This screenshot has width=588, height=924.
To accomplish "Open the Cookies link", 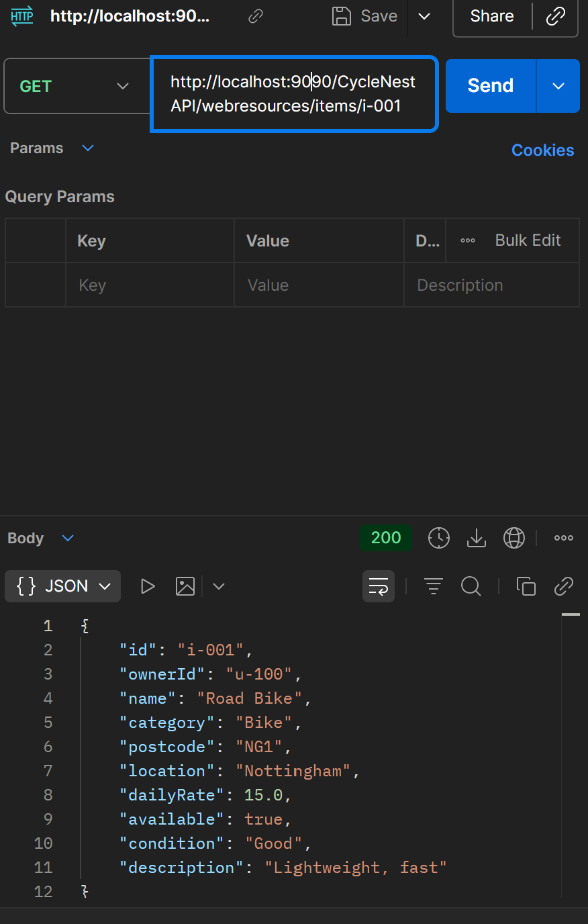I will click(542, 150).
